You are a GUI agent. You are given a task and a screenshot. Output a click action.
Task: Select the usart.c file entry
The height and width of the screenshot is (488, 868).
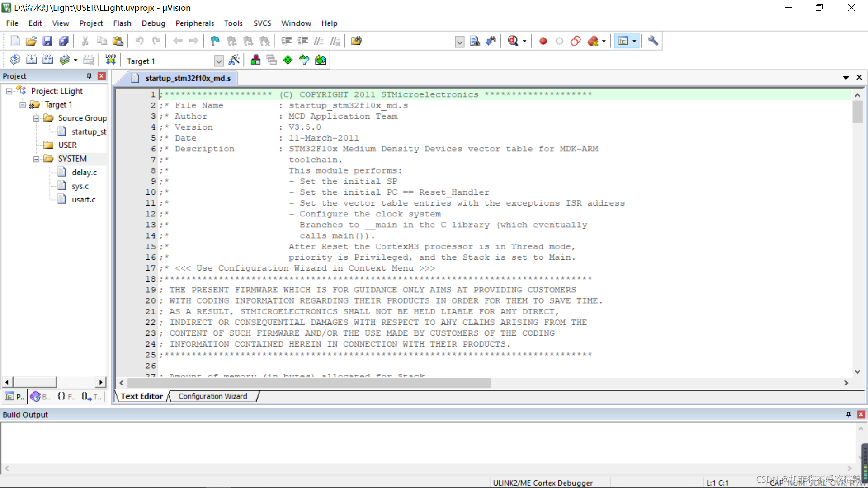tap(84, 200)
